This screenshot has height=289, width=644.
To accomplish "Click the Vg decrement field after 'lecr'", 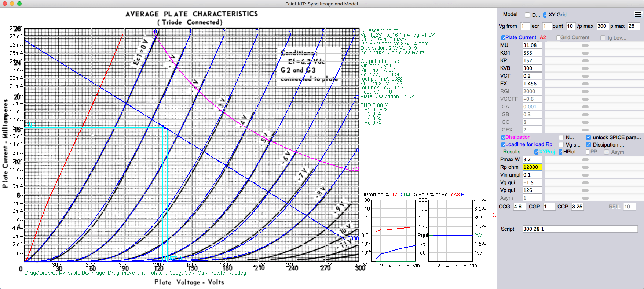I will click(546, 26).
